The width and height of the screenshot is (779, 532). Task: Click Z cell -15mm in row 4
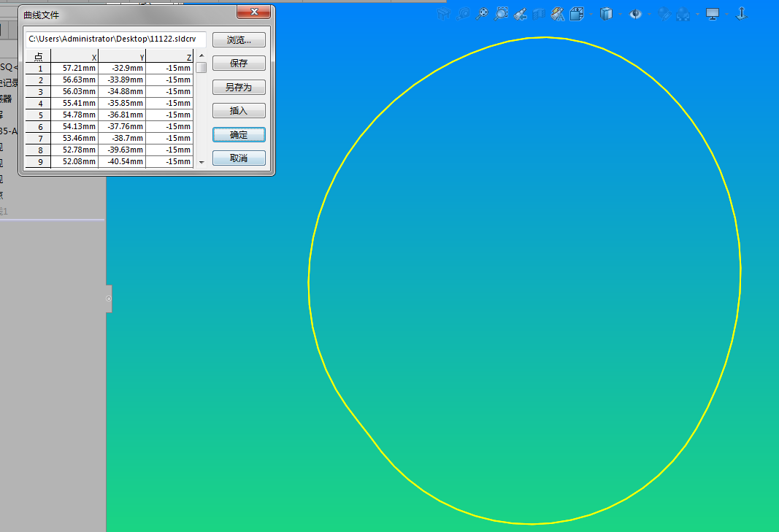[169, 103]
